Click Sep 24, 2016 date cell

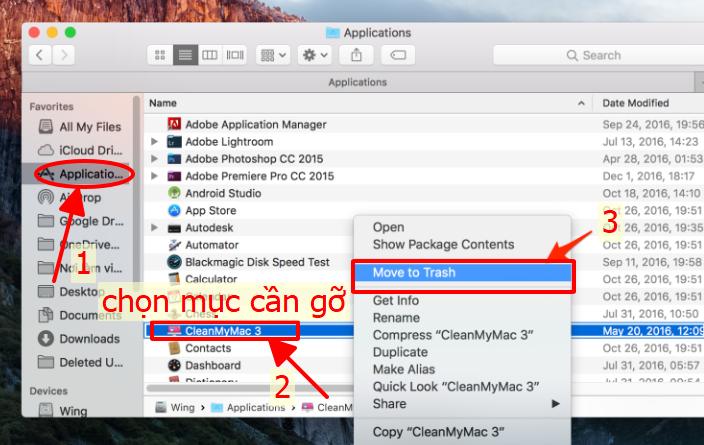pos(653,124)
